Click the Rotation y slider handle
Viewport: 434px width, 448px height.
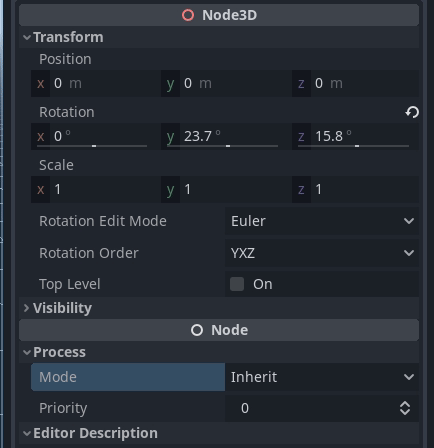click(x=228, y=146)
